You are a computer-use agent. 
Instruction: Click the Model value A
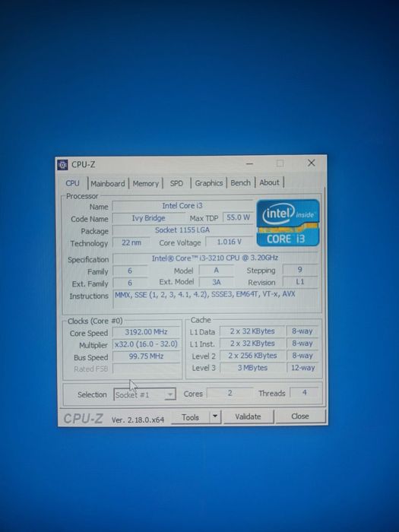click(217, 270)
